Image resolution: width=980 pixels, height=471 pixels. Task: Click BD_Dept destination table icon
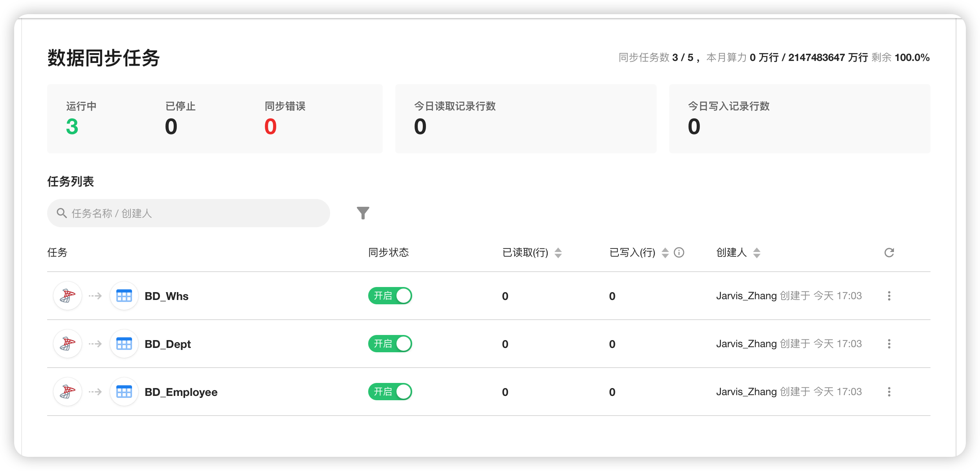click(x=124, y=344)
